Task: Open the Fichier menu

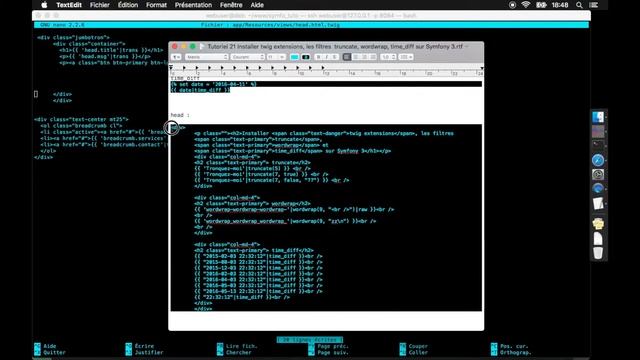Action: point(100,5)
